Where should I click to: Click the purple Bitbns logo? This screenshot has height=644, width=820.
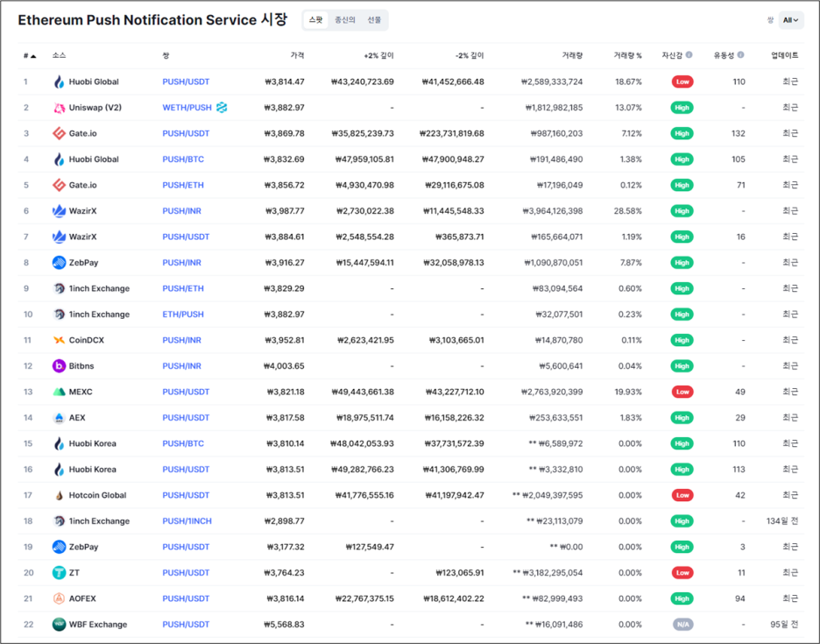(59, 366)
